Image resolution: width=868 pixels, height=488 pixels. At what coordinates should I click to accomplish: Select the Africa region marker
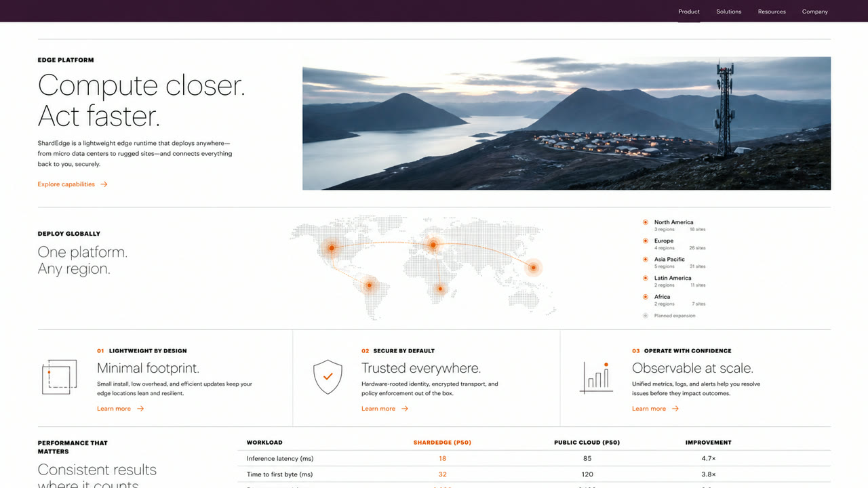[646, 297]
